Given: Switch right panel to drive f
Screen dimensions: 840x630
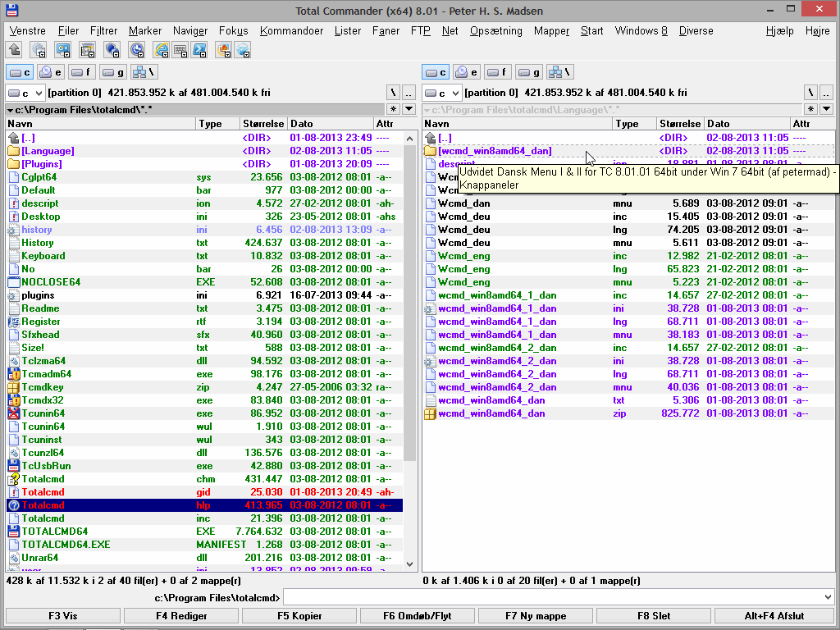Looking at the screenshot, I should [498, 72].
